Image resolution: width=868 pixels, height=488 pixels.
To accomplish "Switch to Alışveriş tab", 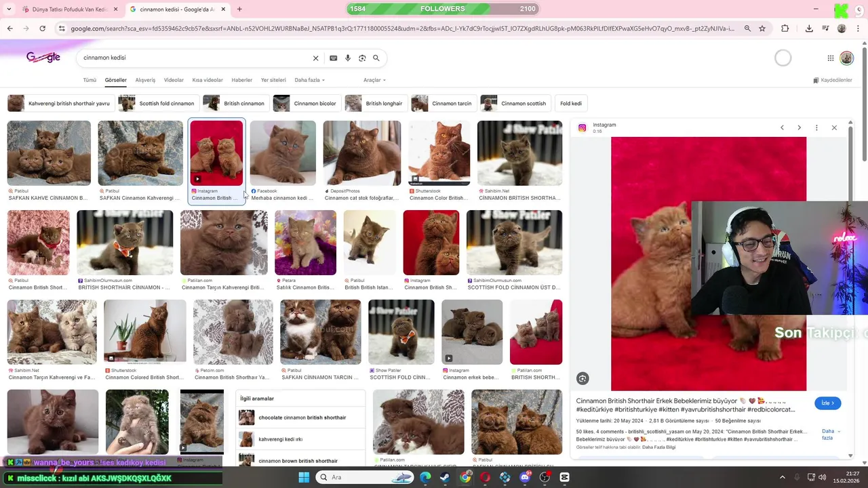I will (x=145, y=80).
